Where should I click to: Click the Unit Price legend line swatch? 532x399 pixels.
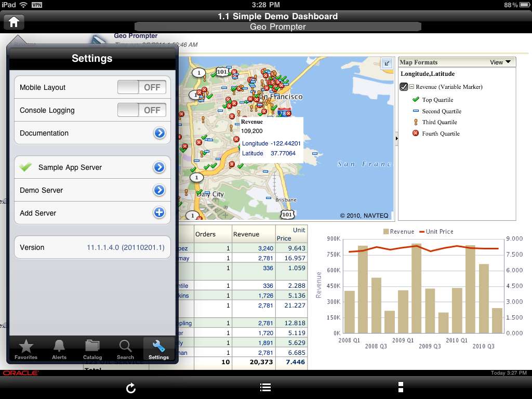click(422, 232)
